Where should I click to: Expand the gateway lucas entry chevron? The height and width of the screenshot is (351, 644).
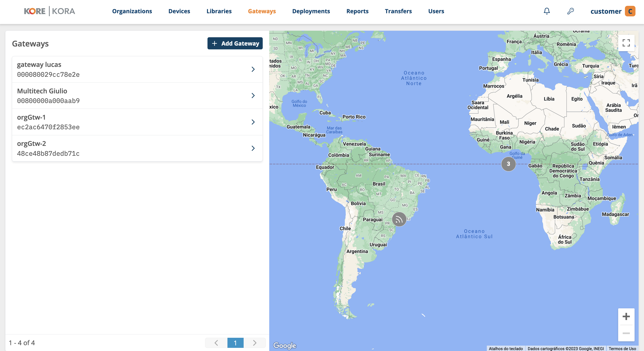click(253, 69)
